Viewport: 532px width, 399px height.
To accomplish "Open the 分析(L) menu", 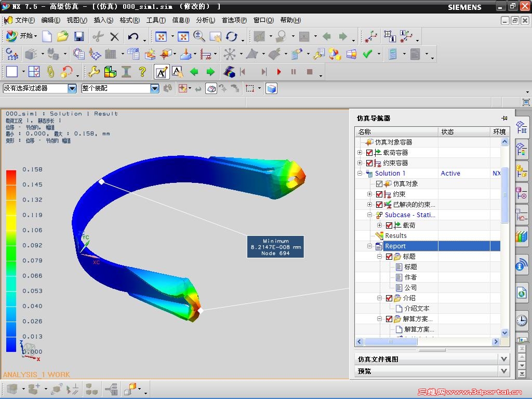I will [x=205, y=20].
